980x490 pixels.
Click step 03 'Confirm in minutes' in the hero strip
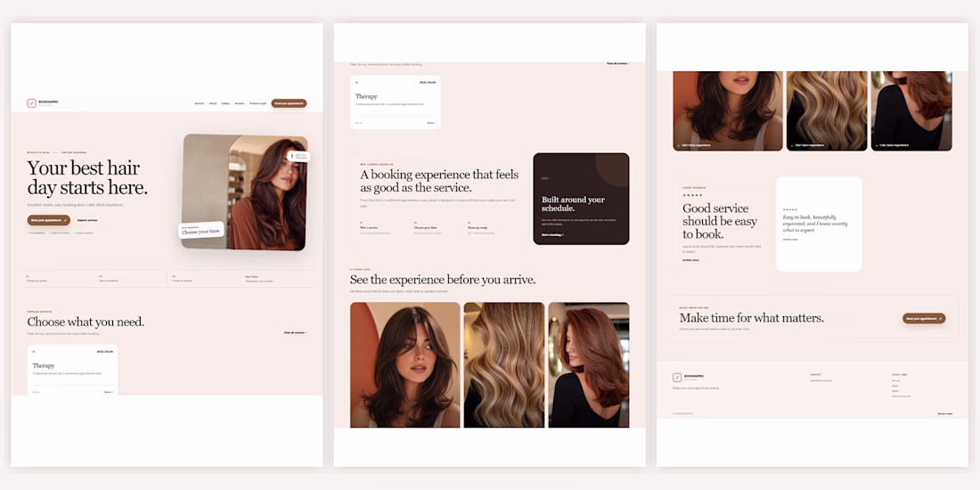(x=183, y=279)
